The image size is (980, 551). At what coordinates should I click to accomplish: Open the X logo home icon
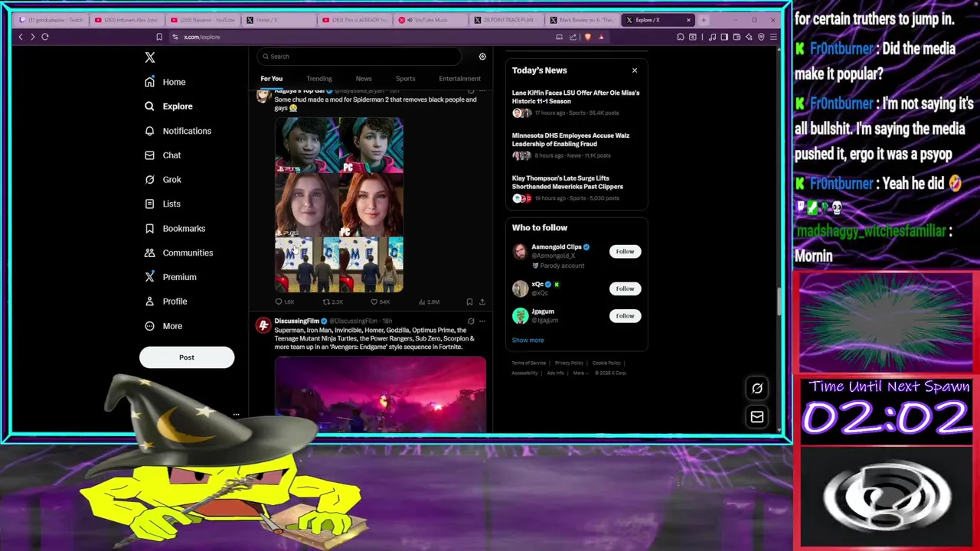(150, 57)
